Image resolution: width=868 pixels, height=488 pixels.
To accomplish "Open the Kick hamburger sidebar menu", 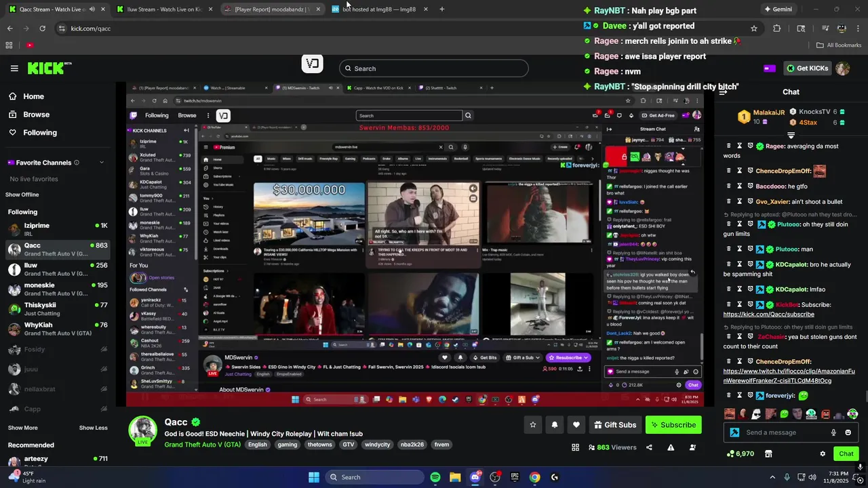I will [x=14, y=68].
